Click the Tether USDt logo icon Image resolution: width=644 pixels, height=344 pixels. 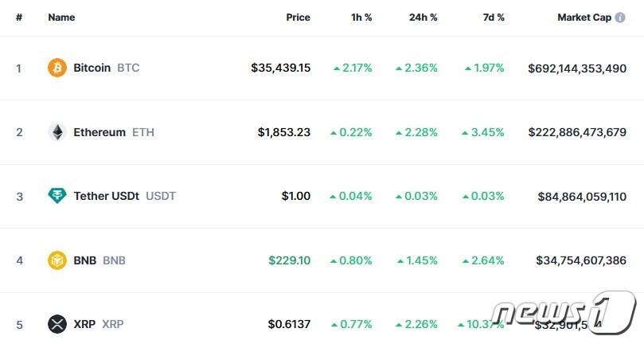[x=57, y=196]
